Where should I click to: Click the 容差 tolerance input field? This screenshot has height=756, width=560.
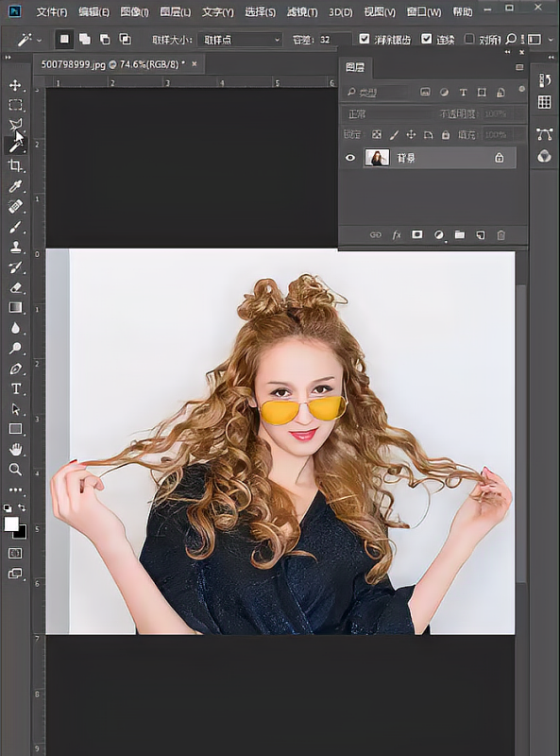click(334, 40)
